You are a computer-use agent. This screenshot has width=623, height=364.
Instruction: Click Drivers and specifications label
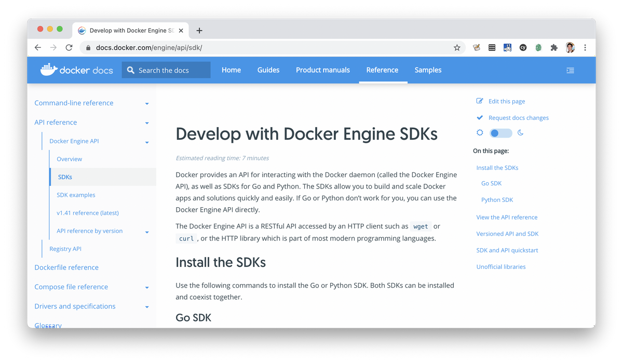[x=75, y=306]
